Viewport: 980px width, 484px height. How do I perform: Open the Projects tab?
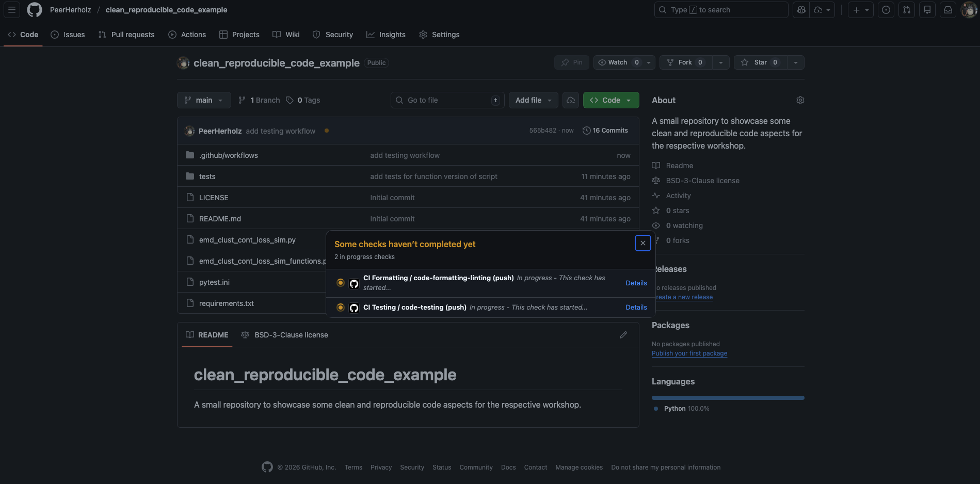239,35
